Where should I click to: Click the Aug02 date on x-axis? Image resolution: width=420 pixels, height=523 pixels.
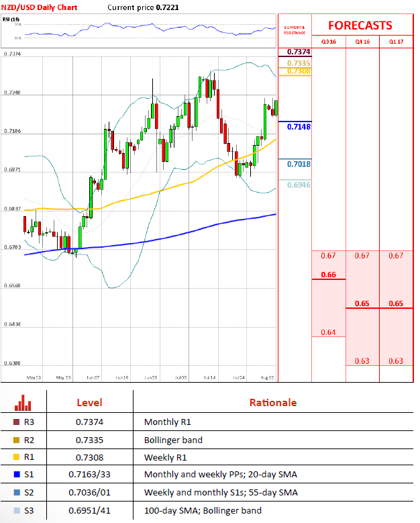click(267, 377)
